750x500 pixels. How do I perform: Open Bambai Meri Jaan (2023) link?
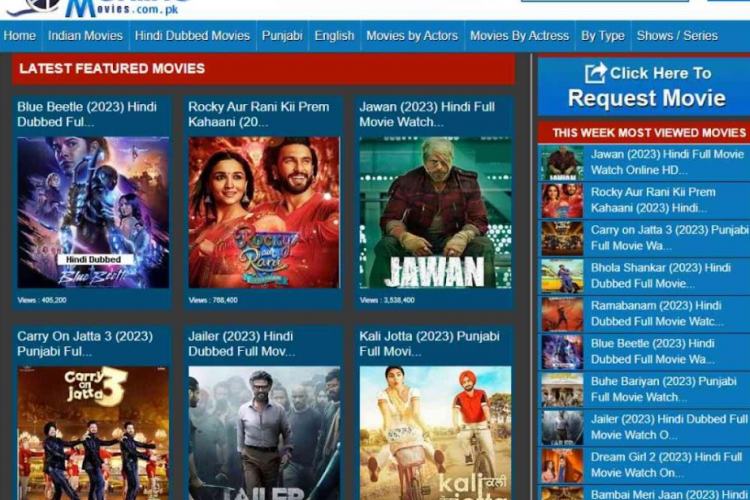pos(669,495)
